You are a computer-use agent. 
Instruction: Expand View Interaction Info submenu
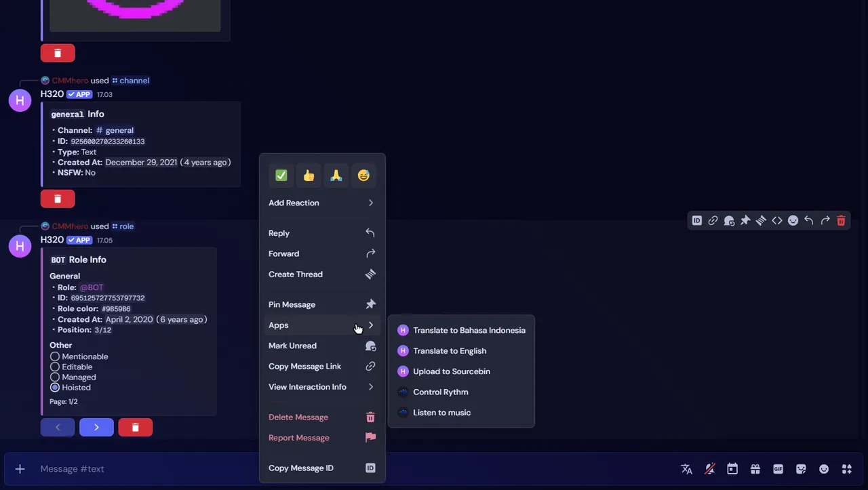(322, 387)
